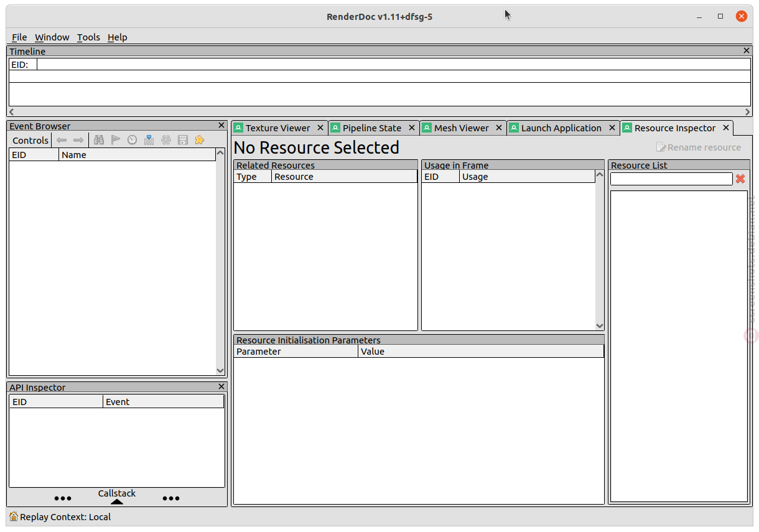Open the Window menu
Screen dimensions: 759x532
[x=52, y=37]
